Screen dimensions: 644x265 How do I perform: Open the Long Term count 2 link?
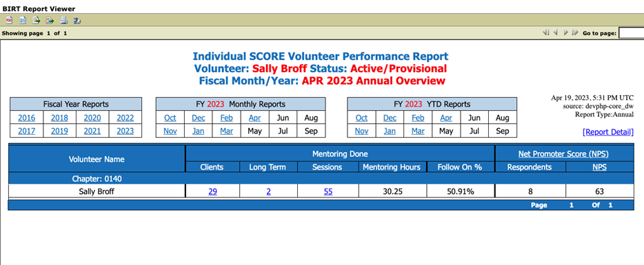click(269, 191)
